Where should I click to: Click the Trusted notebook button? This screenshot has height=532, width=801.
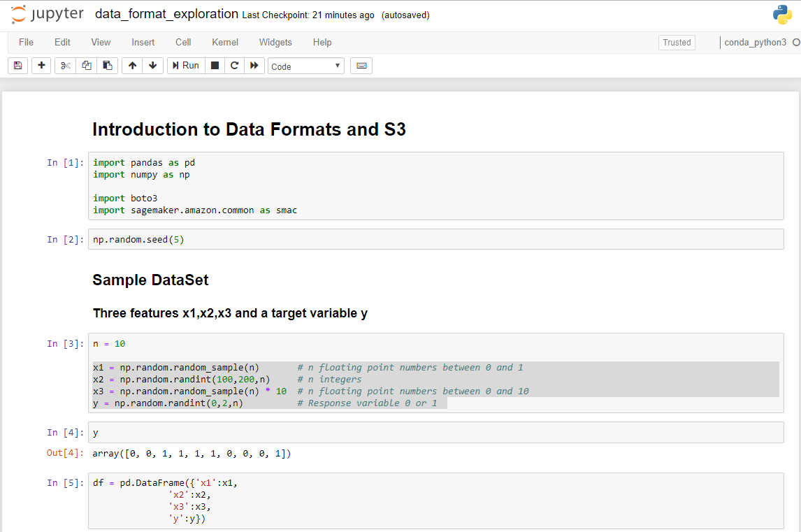pos(677,43)
